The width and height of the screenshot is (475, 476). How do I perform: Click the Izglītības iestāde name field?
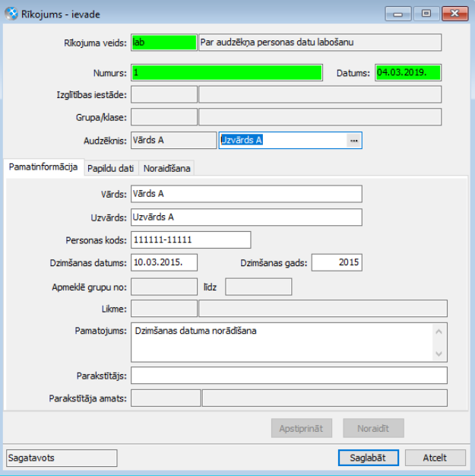coord(320,95)
